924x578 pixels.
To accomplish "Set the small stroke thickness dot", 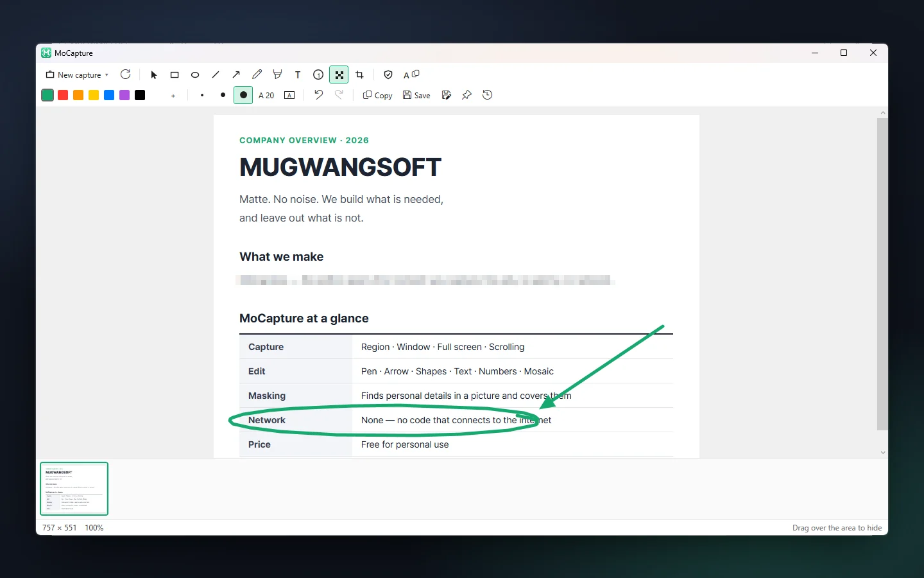I will 202,95.
